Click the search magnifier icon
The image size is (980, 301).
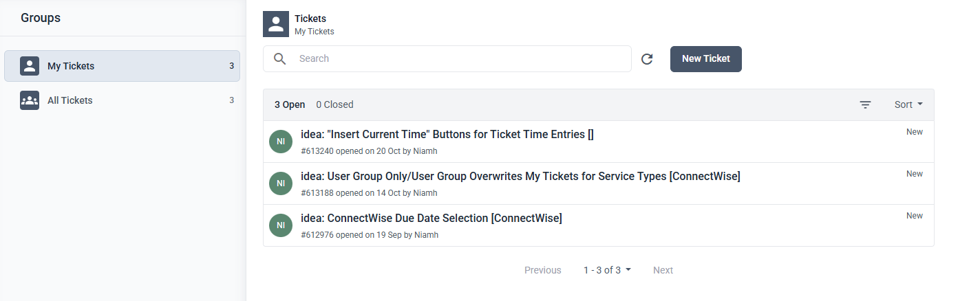coord(279,59)
